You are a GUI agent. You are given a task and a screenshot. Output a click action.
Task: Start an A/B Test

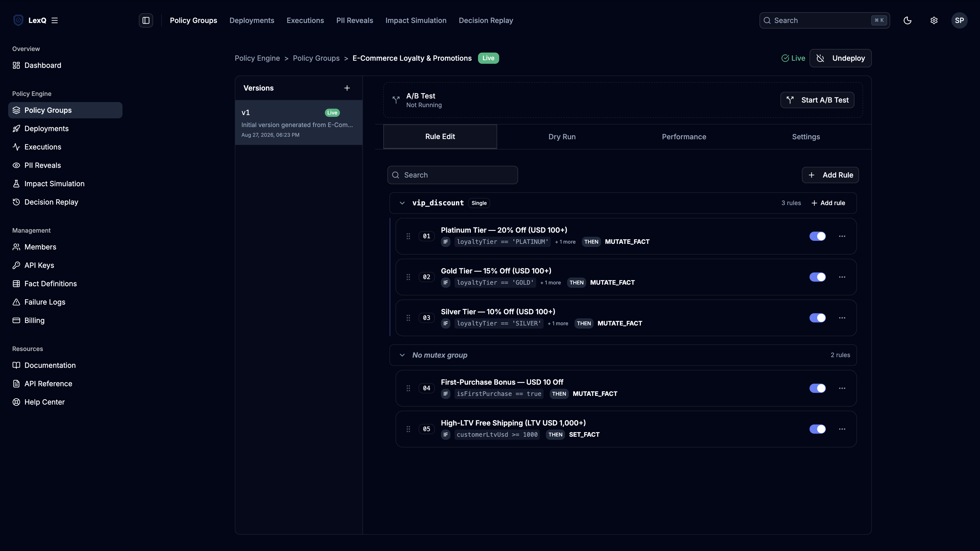click(817, 100)
